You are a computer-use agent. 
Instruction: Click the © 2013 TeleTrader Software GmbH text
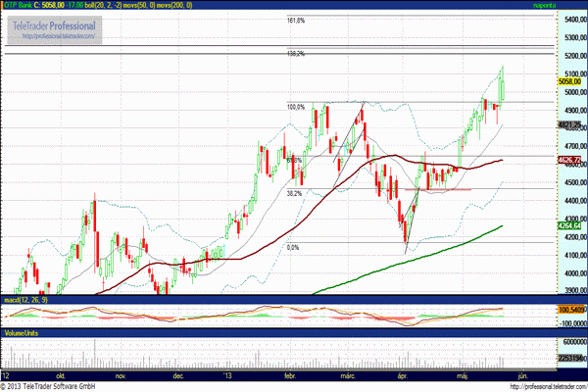pyautogui.click(x=48, y=386)
